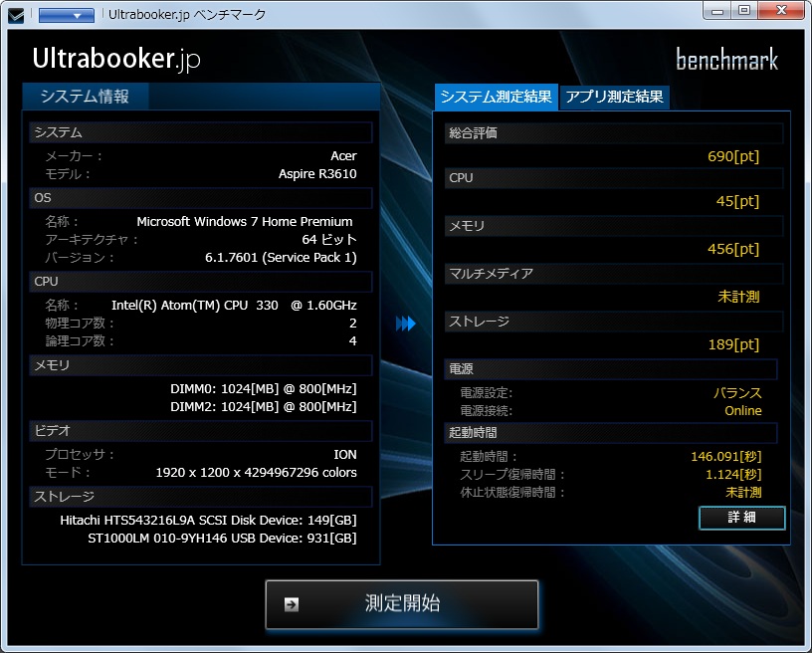Click the Intel(R) Atom(TM) CPU 330 name
Image resolution: width=812 pixels, height=653 pixels.
click(234, 306)
